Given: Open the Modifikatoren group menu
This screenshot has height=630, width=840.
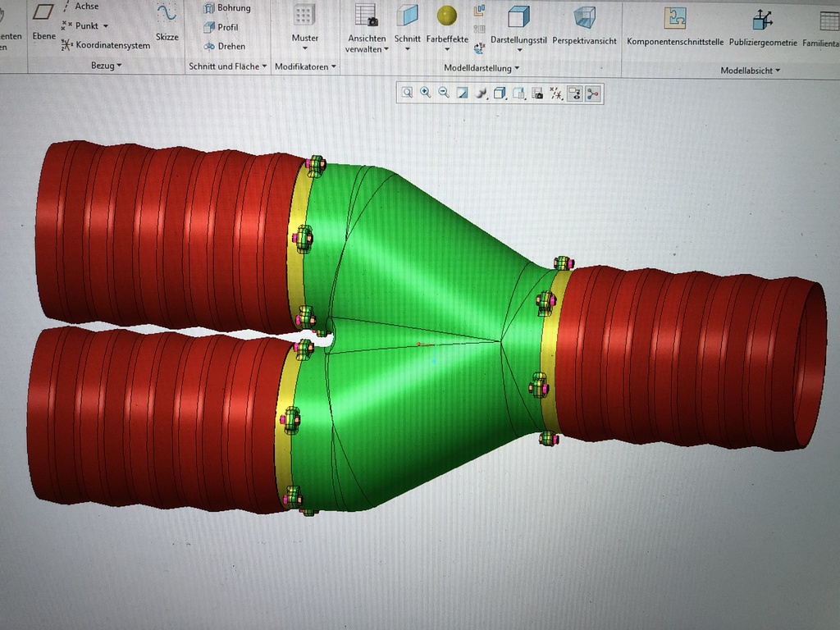Looking at the screenshot, I should click(x=305, y=67).
